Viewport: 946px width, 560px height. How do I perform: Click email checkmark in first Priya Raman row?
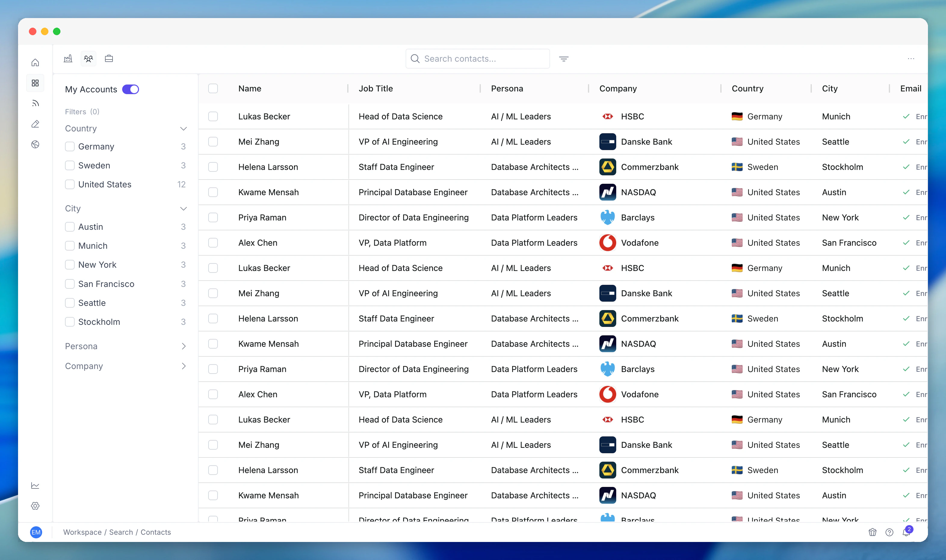tap(906, 217)
